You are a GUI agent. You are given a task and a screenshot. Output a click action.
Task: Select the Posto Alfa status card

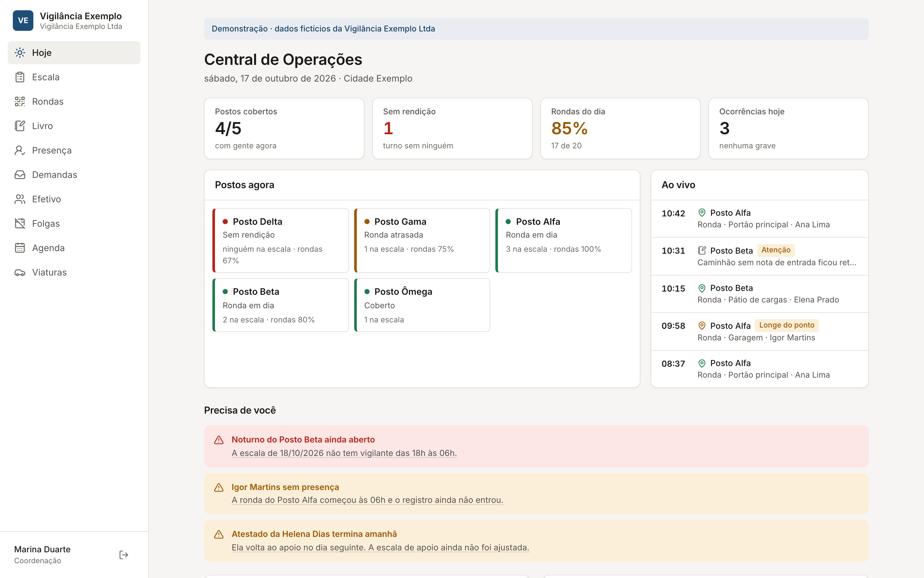564,241
